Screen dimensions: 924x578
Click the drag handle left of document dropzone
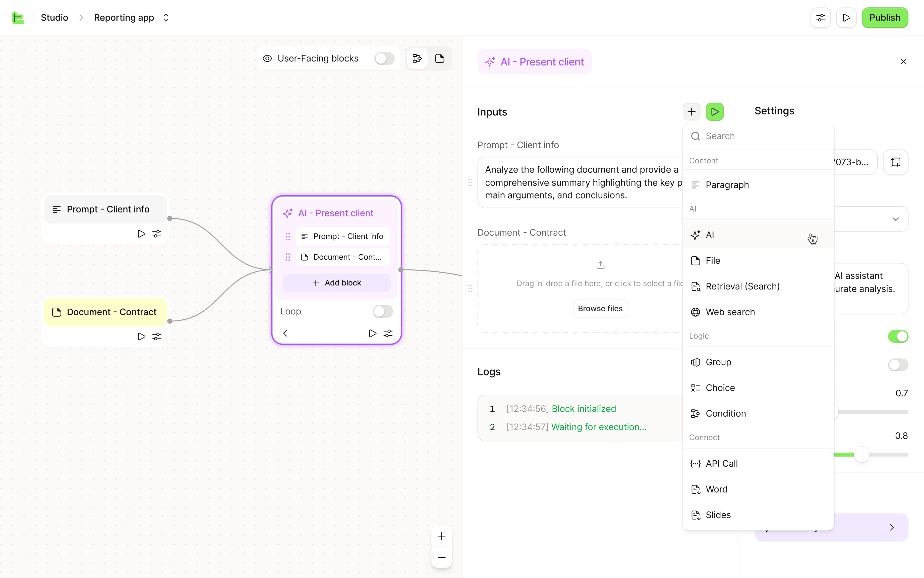tap(470, 288)
